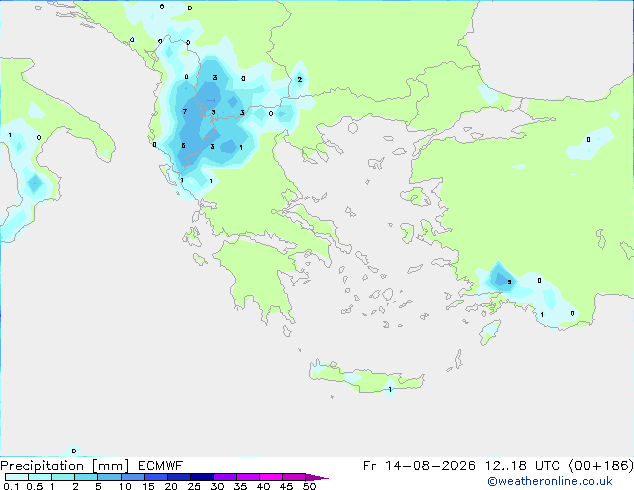The image size is (634, 490).
Task: Click the '20' legend scale label
Action: click(171, 486)
